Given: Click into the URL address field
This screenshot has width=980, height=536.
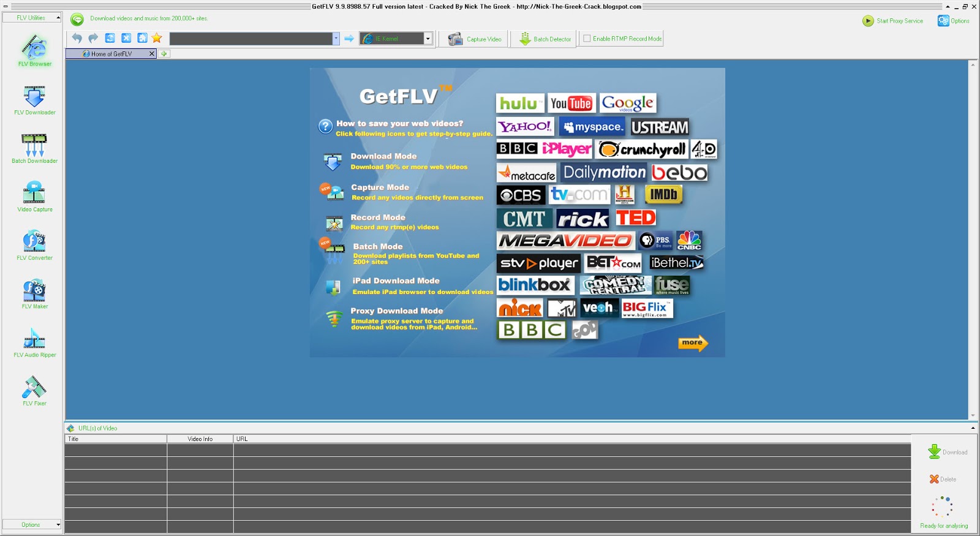Looking at the screenshot, I should [251, 39].
